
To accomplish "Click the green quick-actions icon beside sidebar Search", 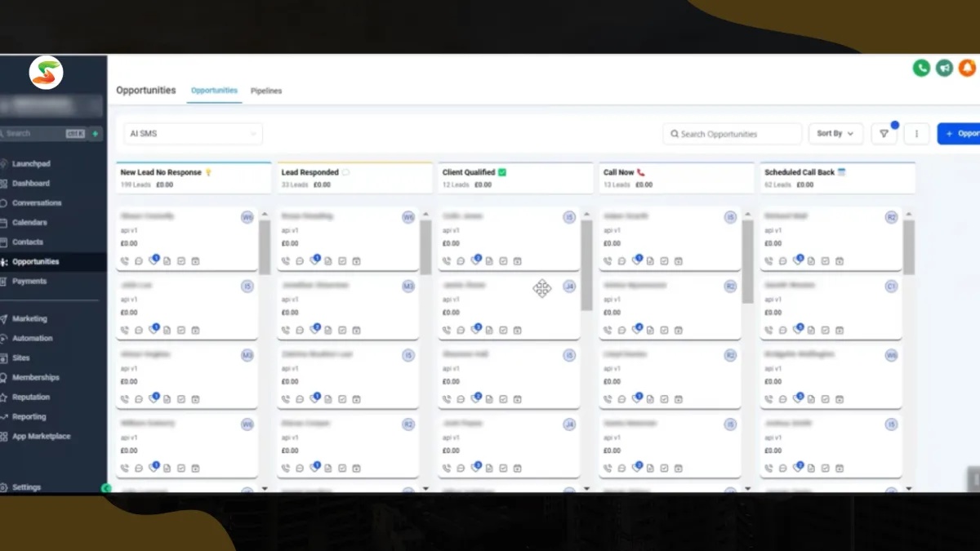I will 96,133.
